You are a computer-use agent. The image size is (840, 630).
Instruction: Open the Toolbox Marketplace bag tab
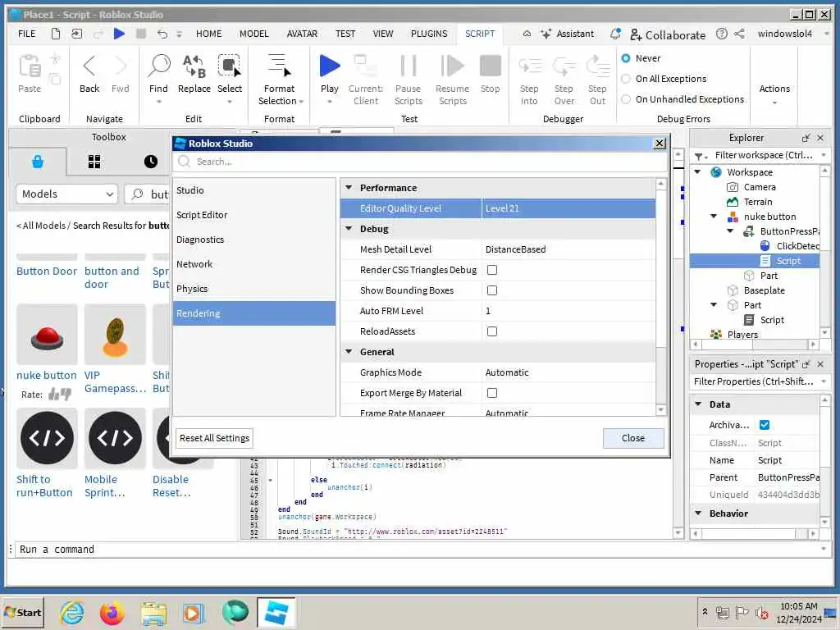pos(38,162)
